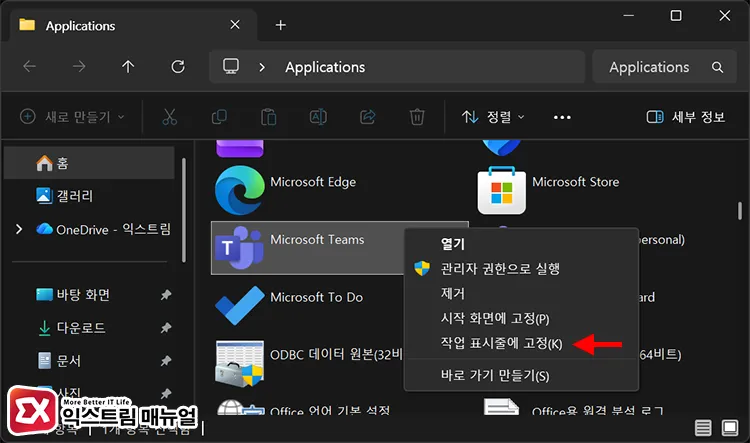Click the Copy icon in toolbar
Image resolution: width=750 pixels, height=443 pixels.
click(x=219, y=117)
